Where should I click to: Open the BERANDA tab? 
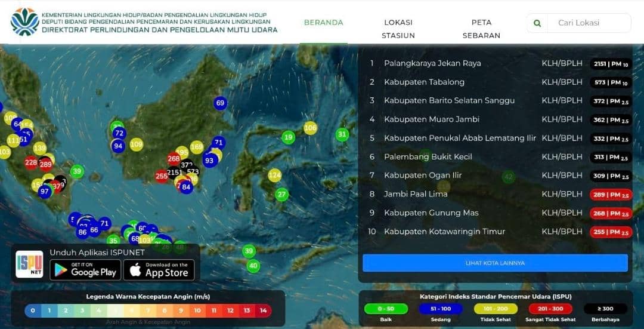pyautogui.click(x=324, y=23)
